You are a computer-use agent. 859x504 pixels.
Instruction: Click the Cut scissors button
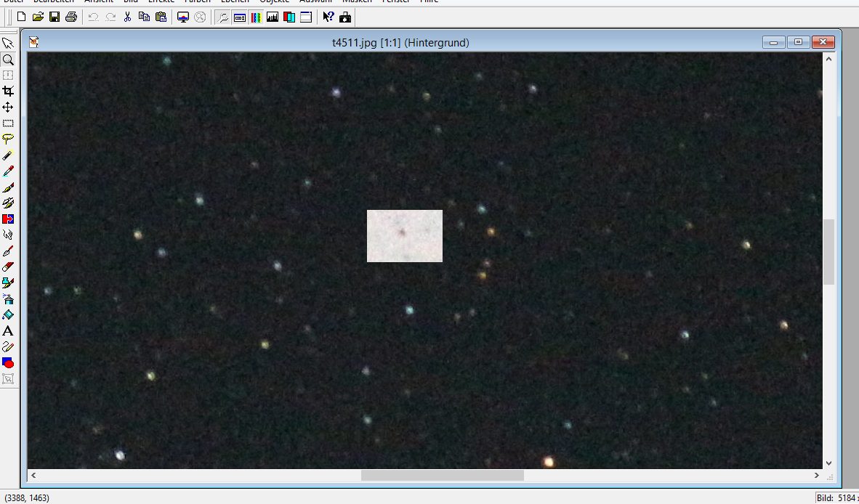tap(128, 17)
